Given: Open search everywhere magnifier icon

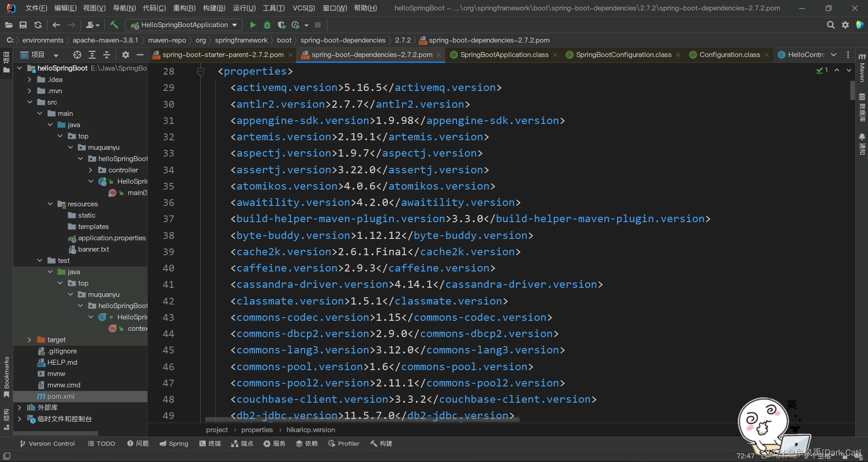Looking at the screenshot, I should coord(830,25).
